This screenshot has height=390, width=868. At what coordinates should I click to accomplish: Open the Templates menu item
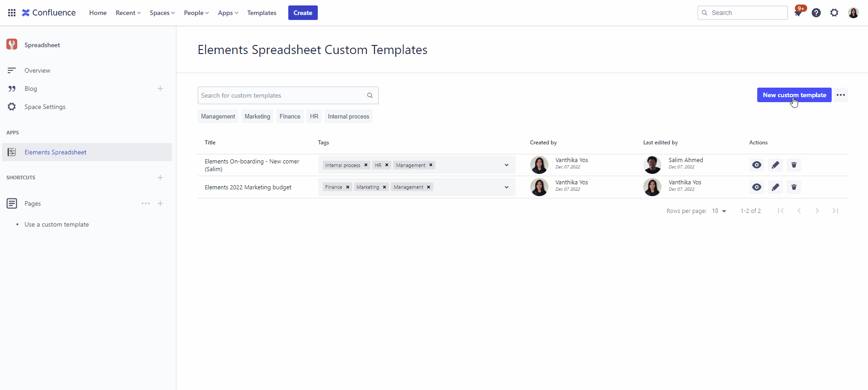pos(261,13)
